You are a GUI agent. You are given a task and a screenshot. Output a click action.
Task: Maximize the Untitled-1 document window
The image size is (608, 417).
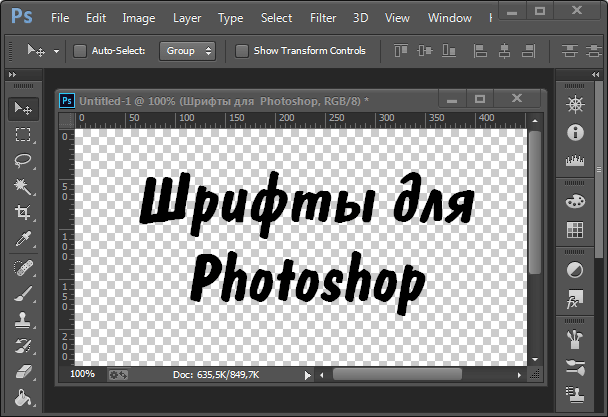tap(480, 99)
